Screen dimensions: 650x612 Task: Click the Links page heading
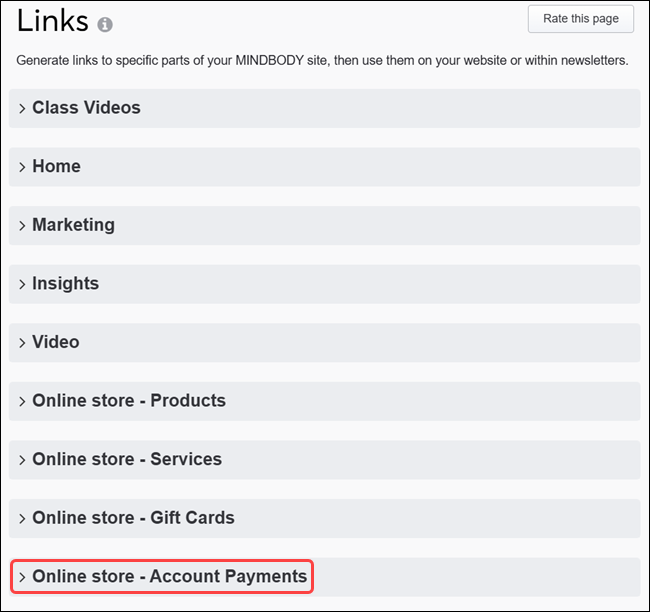(52, 20)
